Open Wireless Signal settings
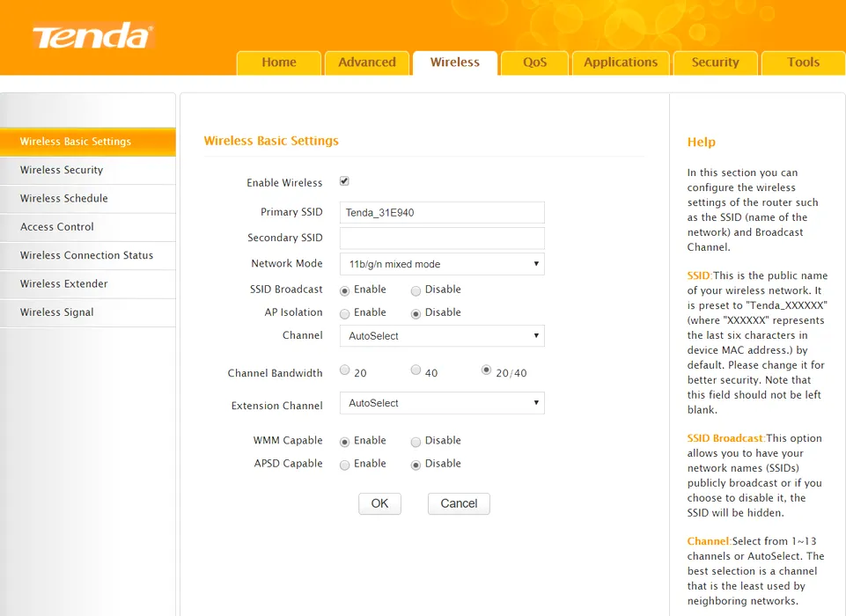Viewport: 846px width, 616px height. tap(88, 312)
